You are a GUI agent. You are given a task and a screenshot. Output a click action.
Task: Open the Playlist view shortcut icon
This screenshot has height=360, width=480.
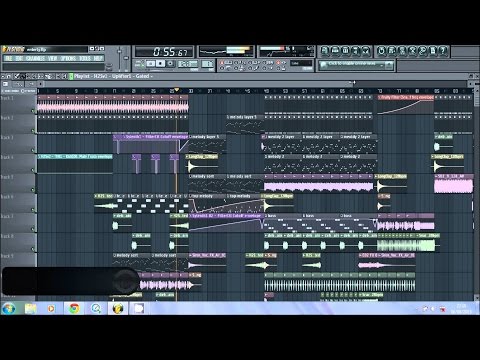tap(325, 51)
